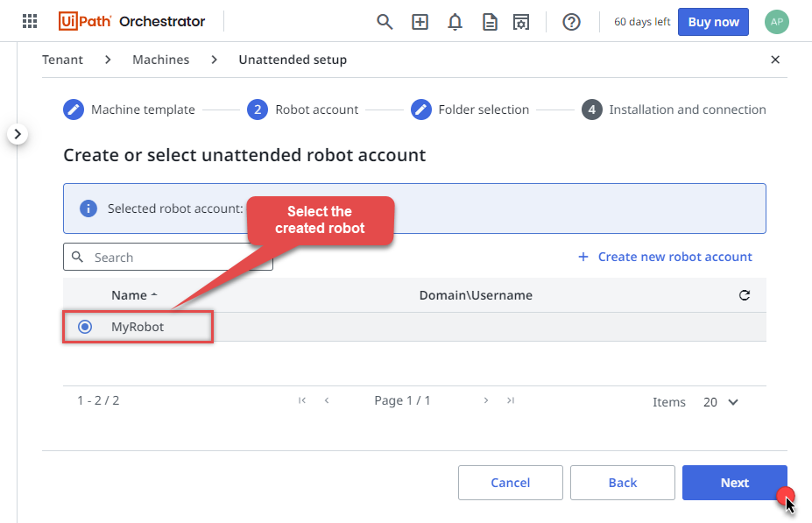Select the MyRobot radio button
812x523 pixels.
click(85, 327)
